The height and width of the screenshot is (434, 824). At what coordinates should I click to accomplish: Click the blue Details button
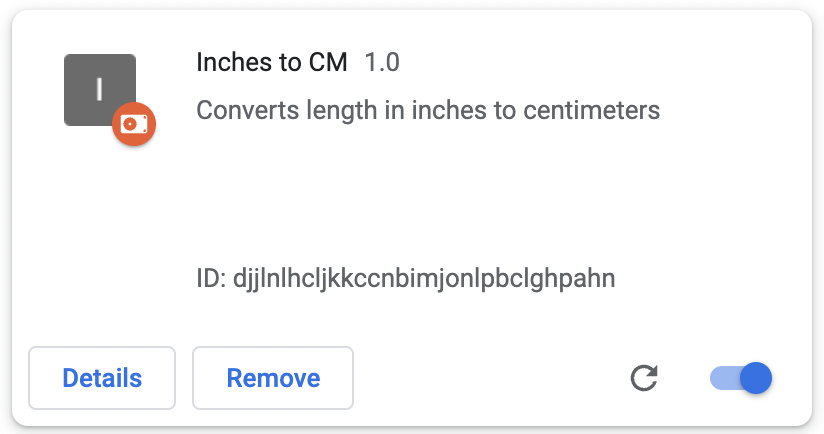(102, 378)
